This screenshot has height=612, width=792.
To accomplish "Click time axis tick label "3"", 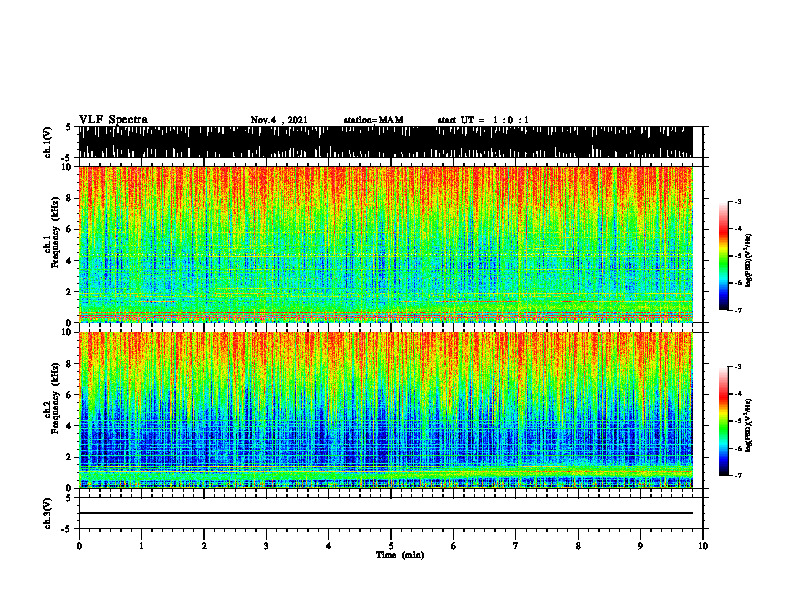I will pos(266,546).
